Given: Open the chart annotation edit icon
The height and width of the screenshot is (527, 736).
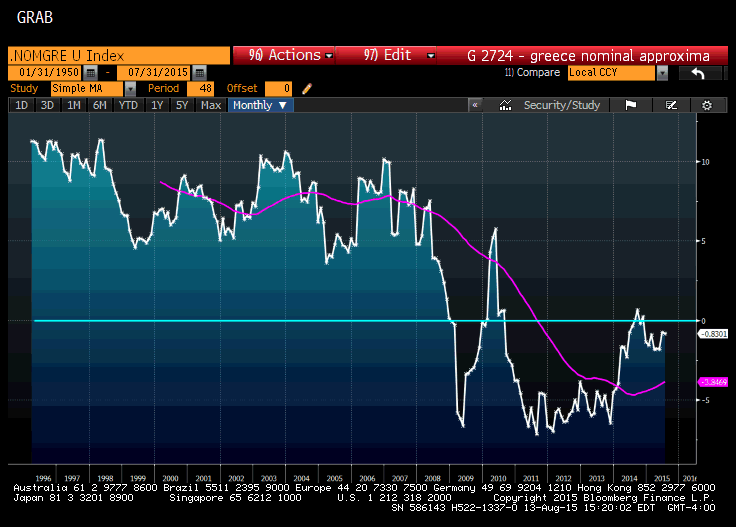Looking at the screenshot, I should click(671, 105).
